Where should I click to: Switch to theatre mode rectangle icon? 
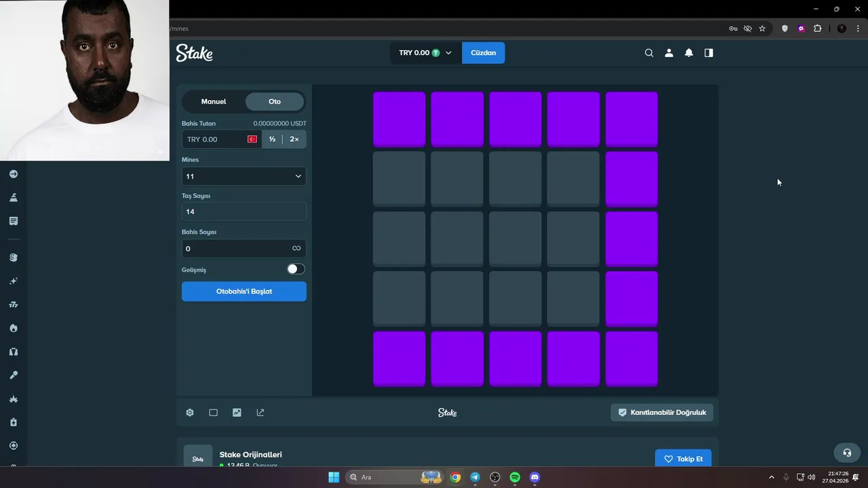213,412
